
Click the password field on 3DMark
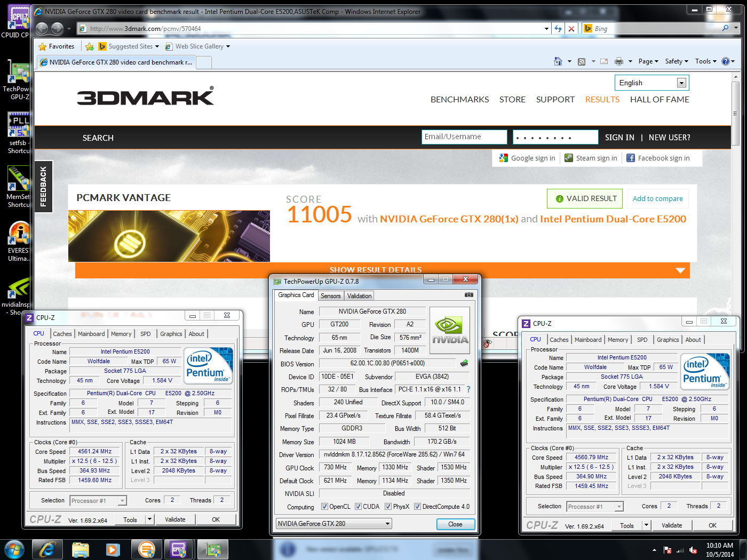(555, 137)
